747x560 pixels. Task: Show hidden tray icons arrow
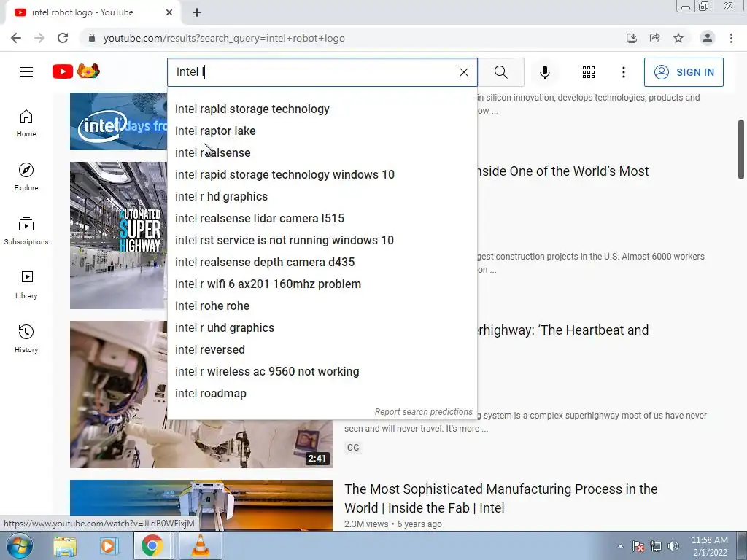tap(620, 547)
